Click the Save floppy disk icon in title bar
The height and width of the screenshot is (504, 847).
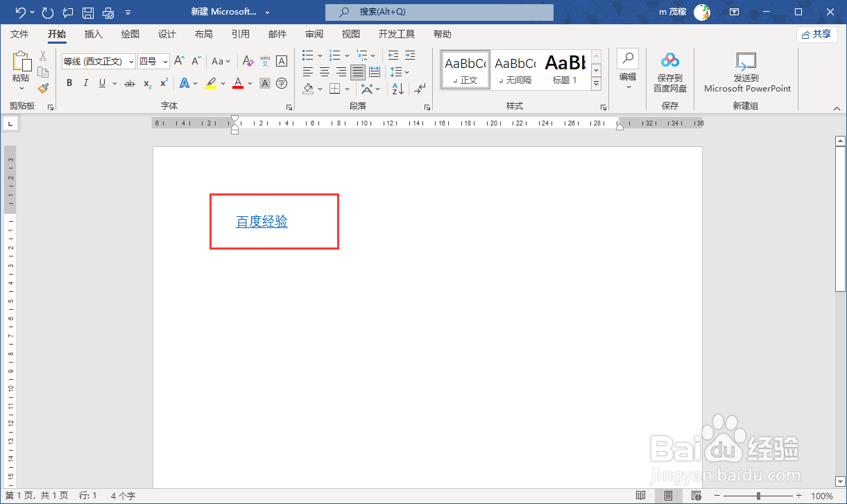[x=88, y=12]
